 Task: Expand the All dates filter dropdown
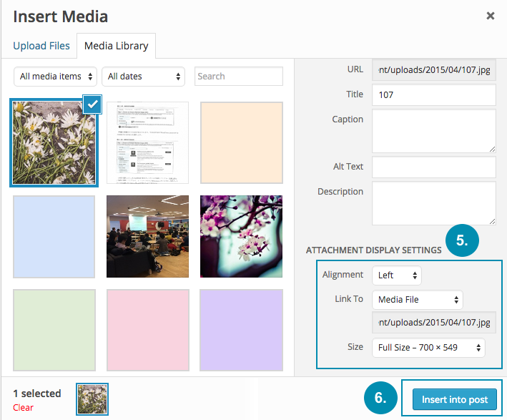coord(143,77)
